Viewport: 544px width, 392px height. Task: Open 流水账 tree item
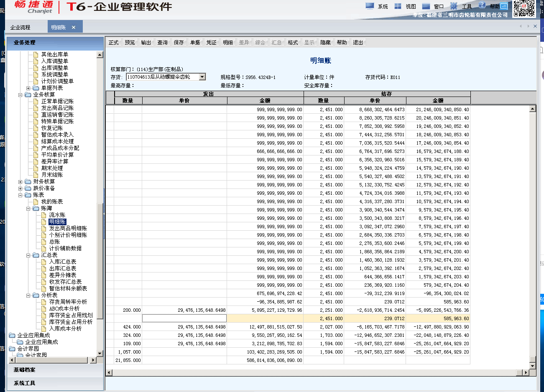[57, 215]
